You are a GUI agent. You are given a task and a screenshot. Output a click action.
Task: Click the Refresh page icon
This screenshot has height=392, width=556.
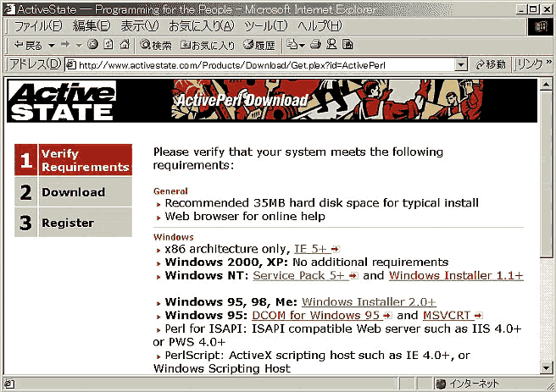[x=108, y=44]
